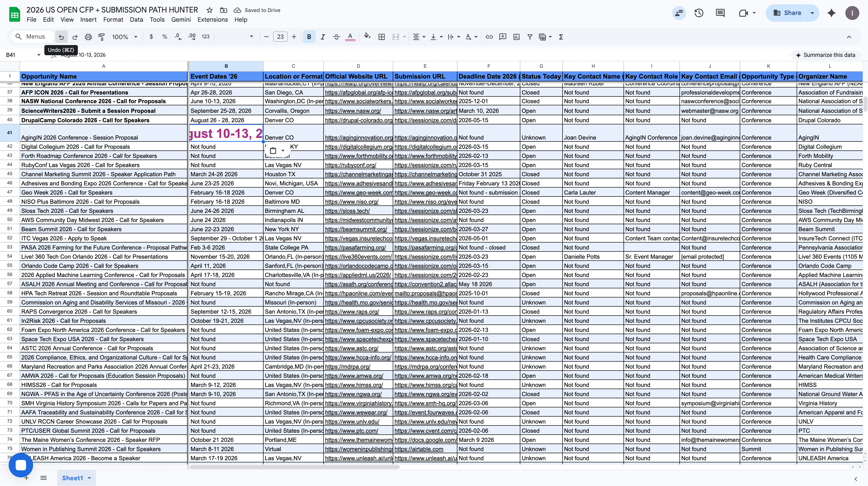Format as percent icon
Image resolution: width=868 pixels, height=486 pixels.
click(x=165, y=37)
